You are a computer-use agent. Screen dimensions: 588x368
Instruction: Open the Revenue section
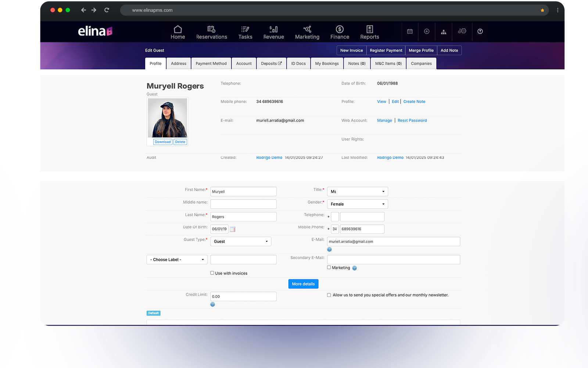(274, 32)
